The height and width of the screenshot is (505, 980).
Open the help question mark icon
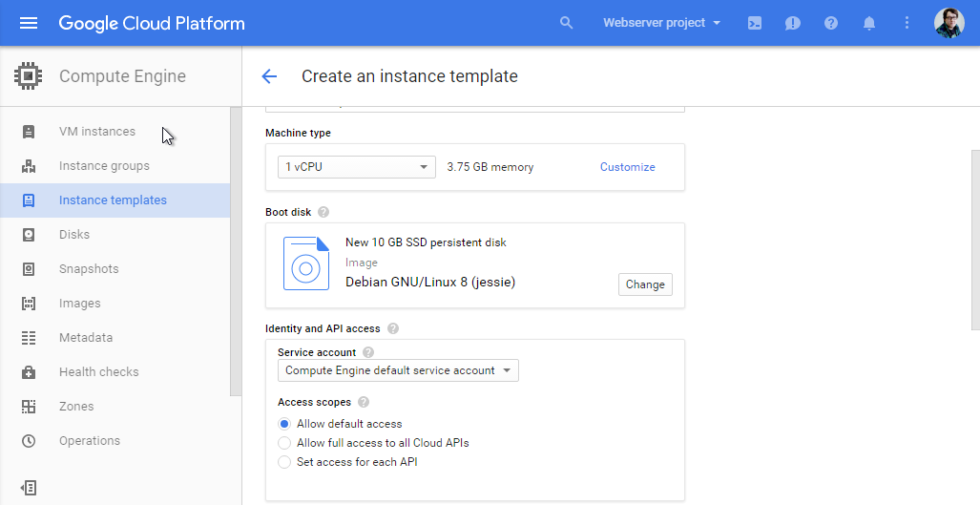[830, 23]
